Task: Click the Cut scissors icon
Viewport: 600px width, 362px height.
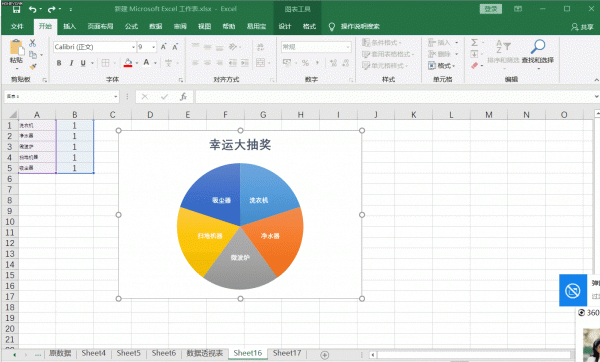Action: 33,43
